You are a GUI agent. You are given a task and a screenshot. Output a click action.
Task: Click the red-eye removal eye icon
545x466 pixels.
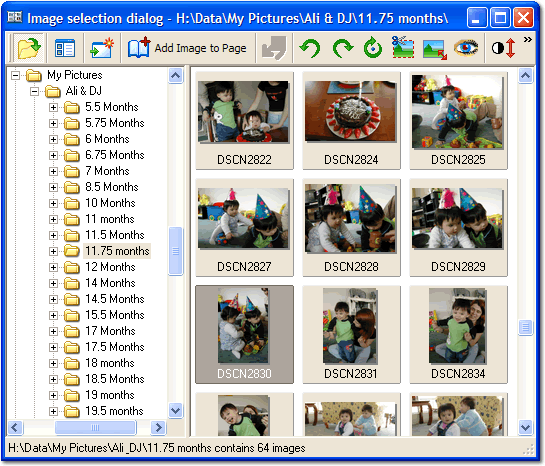pyautogui.click(x=466, y=47)
